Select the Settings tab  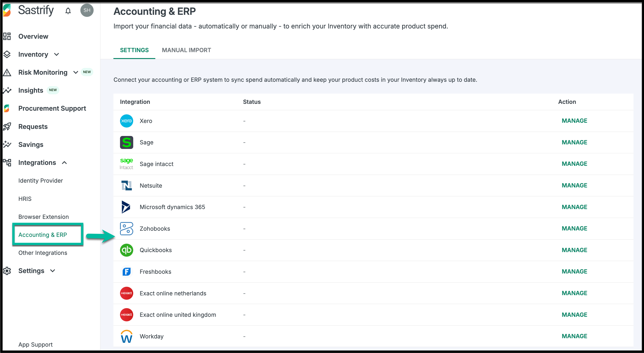pyautogui.click(x=134, y=50)
